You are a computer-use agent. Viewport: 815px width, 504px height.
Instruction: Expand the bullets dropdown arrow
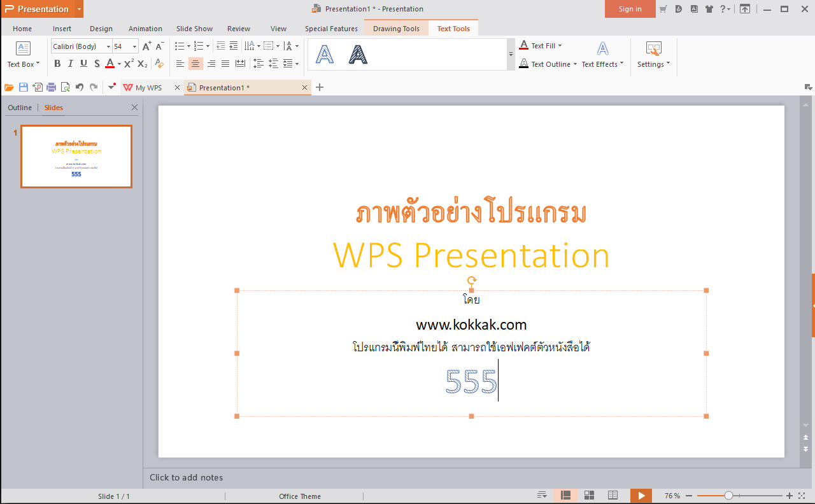[188, 46]
